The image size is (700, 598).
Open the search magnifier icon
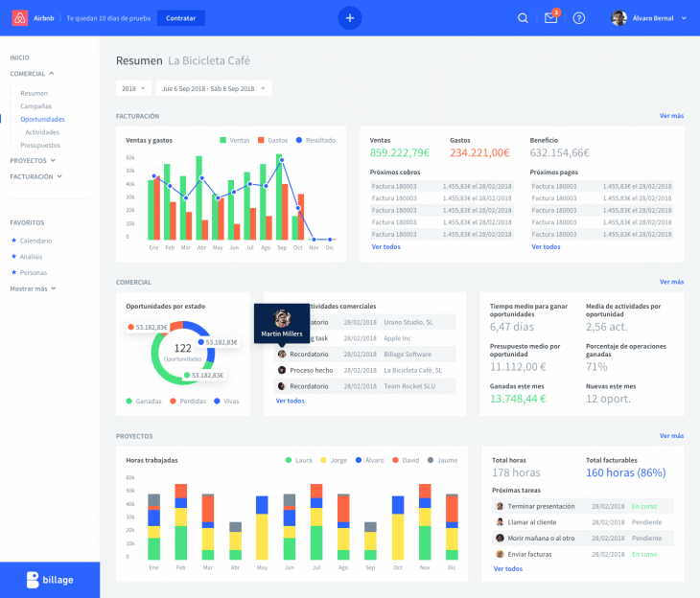point(523,18)
